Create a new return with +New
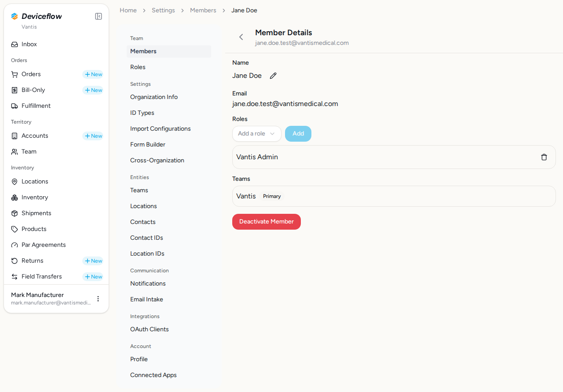Image resolution: width=563 pixels, height=392 pixels. pyautogui.click(x=93, y=261)
